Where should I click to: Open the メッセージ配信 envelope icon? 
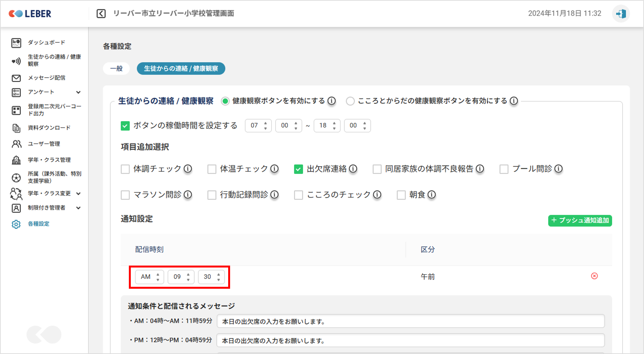click(16, 78)
